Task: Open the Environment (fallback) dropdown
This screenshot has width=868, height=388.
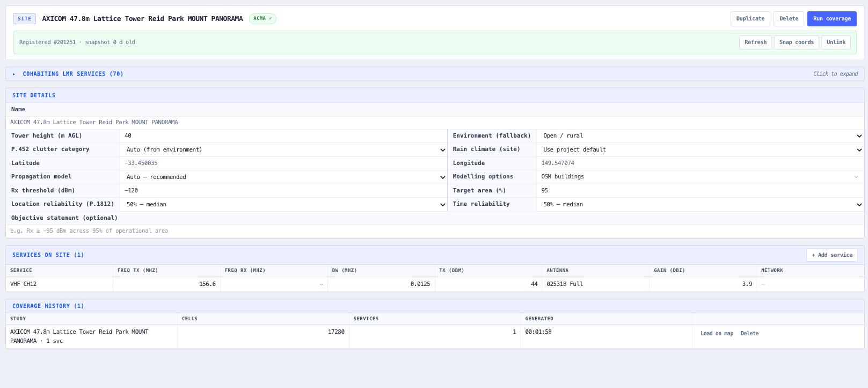Action: [700, 136]
